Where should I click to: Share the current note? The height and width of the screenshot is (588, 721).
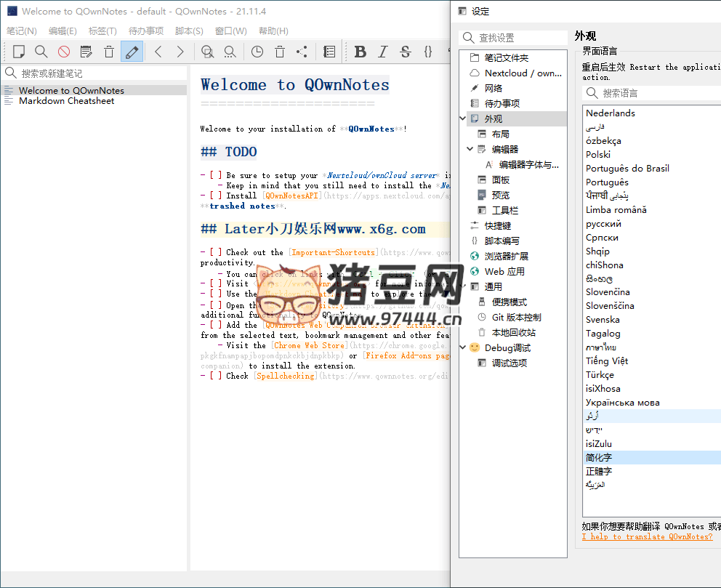point(302,52)
